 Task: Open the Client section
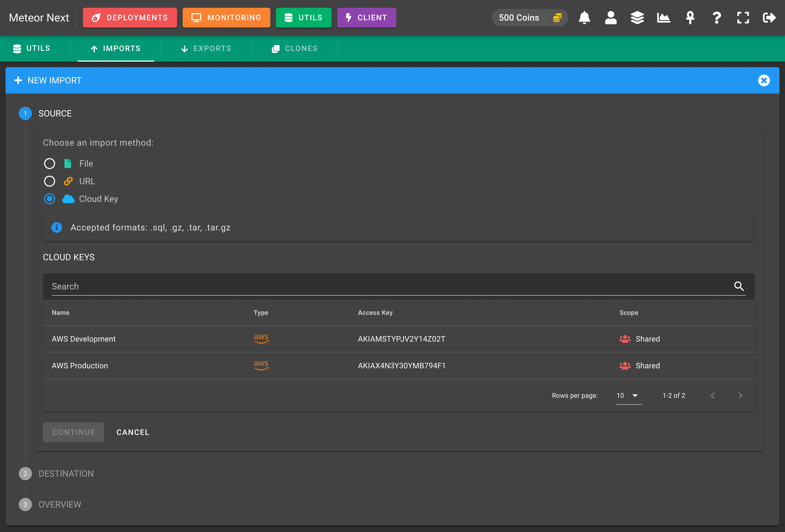tap(366, 18)
